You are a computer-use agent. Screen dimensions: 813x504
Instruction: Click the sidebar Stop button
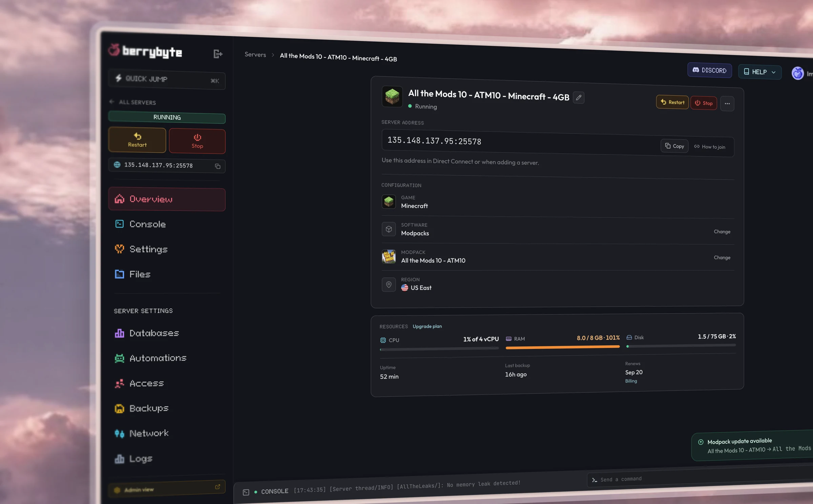pos(197,141)
